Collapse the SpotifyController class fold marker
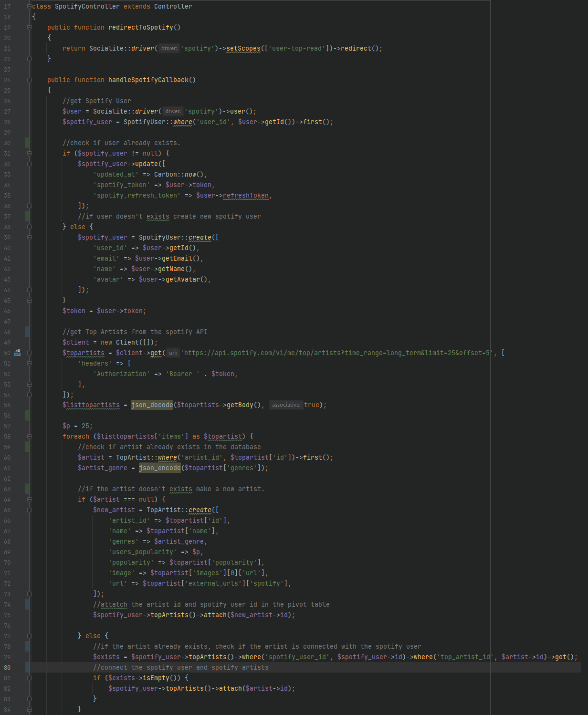The image size is (588, 715). (29, 7)
